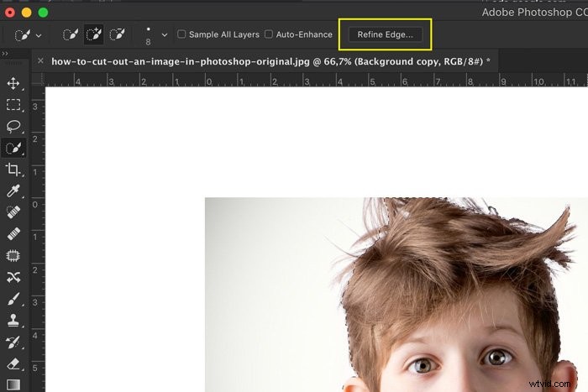588x392 pixels.
Task: Open the tool preset picker
Action: coord(28,35)
